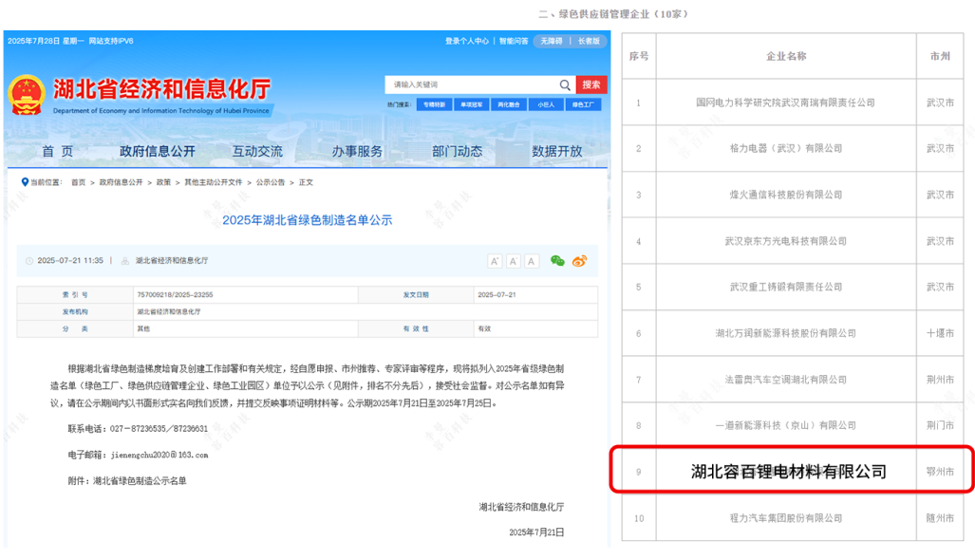Screen dimensions: 975x560
Task: Click the keyword search input field
Action: [x=456, y=84]
